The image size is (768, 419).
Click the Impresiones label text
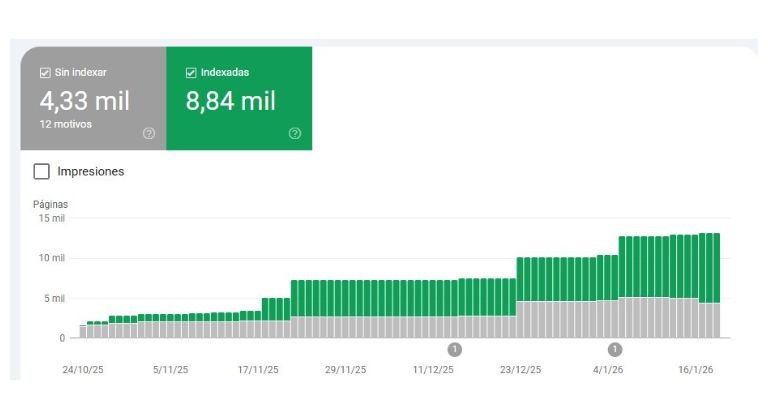(91, 171)
